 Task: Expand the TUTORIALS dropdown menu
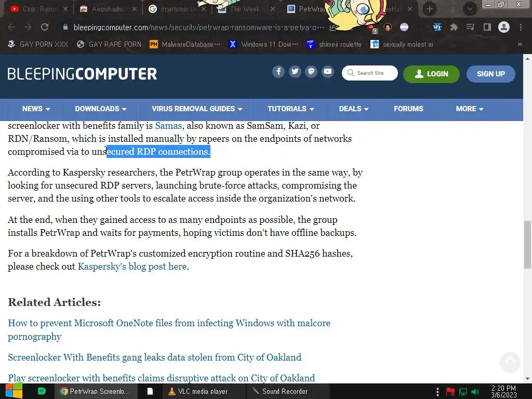pyautogui.click(x=291, y=109)
